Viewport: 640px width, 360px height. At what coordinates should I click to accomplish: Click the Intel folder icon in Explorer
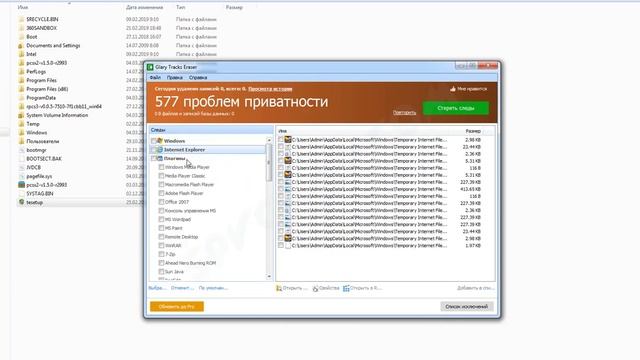click(21, 54)
